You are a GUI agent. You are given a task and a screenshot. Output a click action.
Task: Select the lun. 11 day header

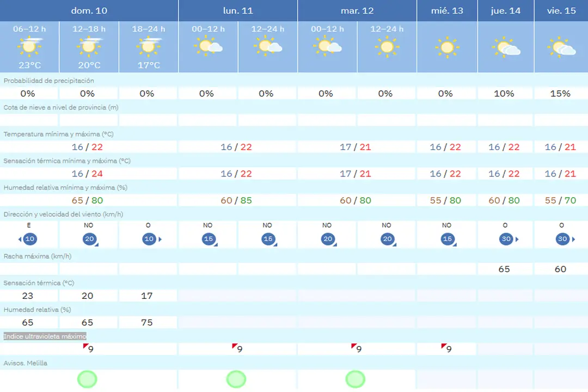click(x=238, y=10)
